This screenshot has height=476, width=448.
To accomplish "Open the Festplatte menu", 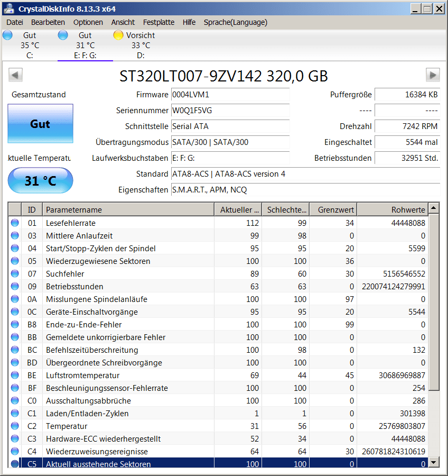I will 158,22.
